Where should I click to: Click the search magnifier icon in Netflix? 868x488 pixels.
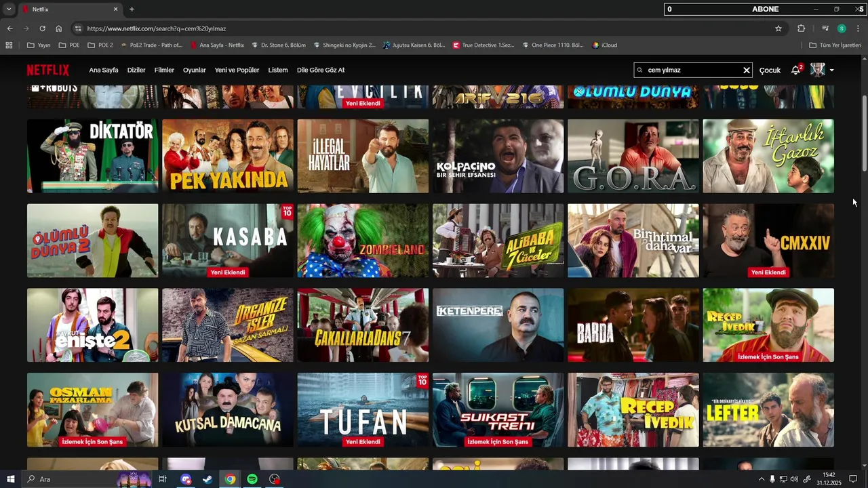[x=639, y=70]
